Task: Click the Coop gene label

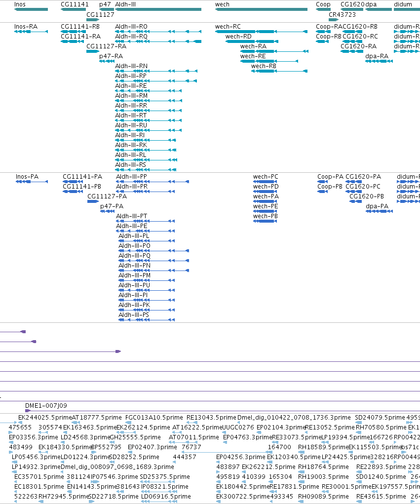Action: 323,4
